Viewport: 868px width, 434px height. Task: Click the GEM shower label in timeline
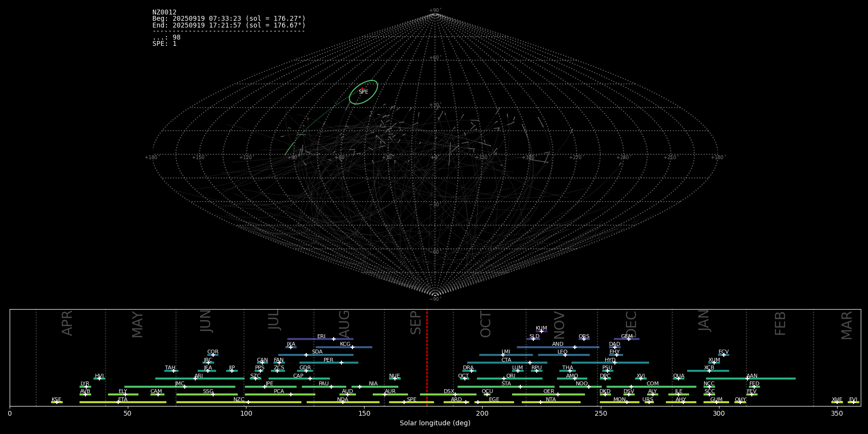point(627,336)
